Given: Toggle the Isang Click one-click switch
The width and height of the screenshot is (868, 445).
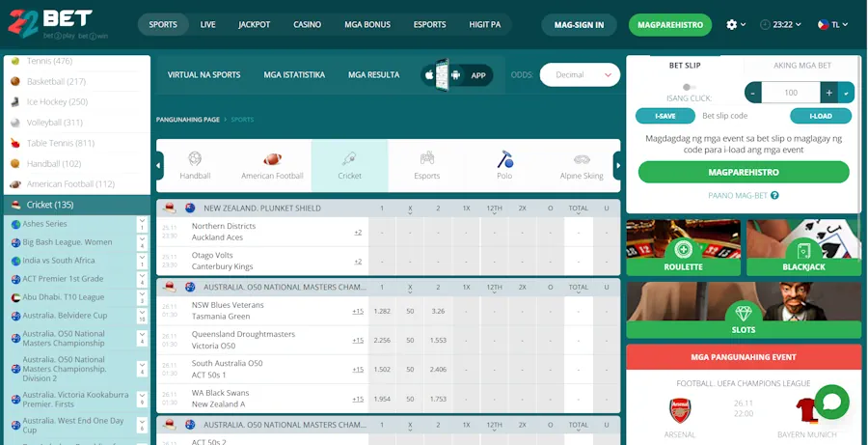Looking at the screenshot, I should pos(690,87).
